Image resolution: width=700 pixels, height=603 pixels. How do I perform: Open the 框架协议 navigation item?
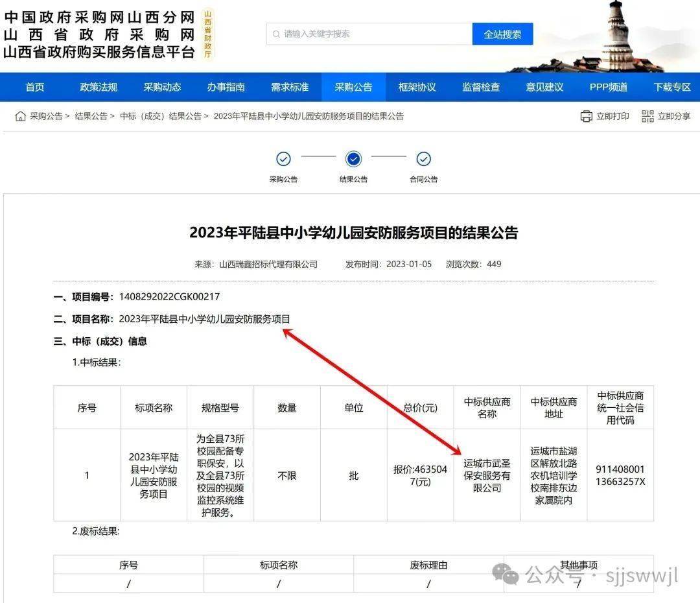(x=417, y=87)
